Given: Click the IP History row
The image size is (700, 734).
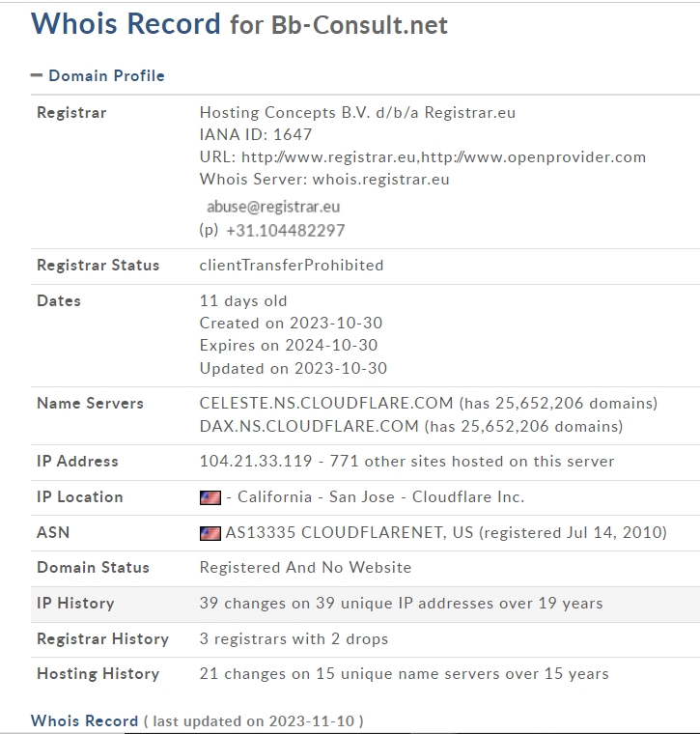Looking at the screenshot, I should [365, 604].
